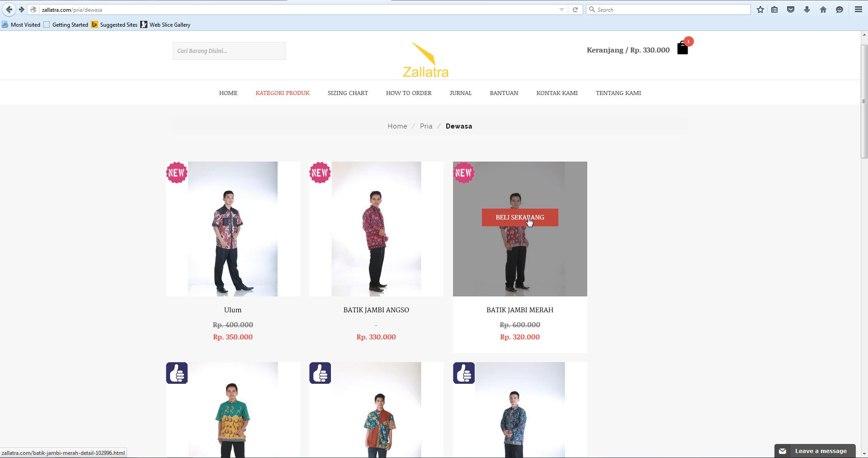Click the Pria breadcrumb link
Viewport: 868px width, 458px height.
[x=426, y=126]
